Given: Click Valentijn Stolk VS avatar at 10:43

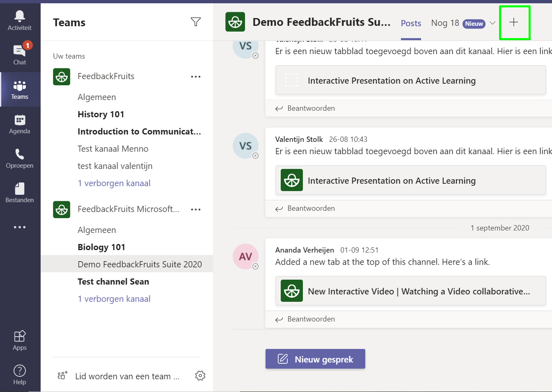Looking at the screenshot, I should pyautogui.click(x=245, y=146).
